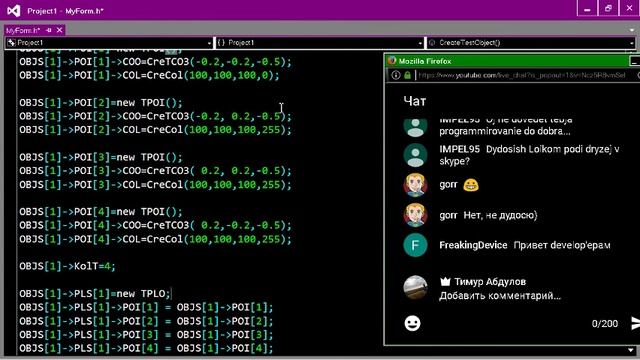
Task: Click the Visual Studio logo icon
Action: pos(13,11)
